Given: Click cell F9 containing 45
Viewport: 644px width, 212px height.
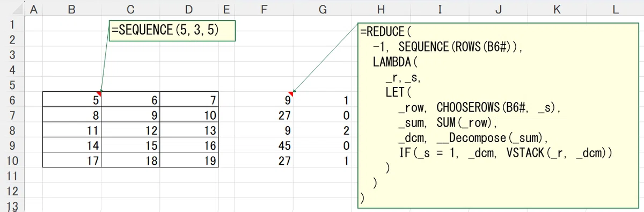Looking at the screenshot, I should (264, 145).
